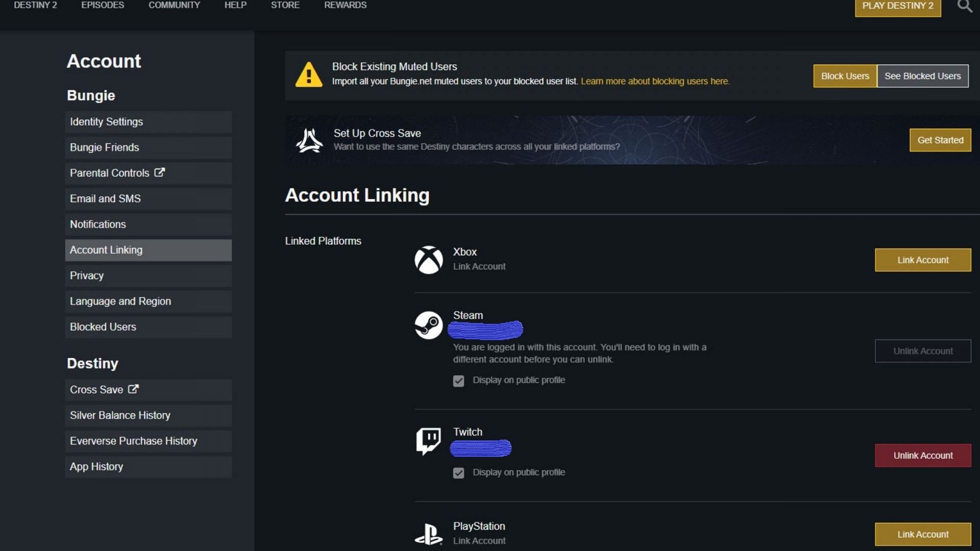Image resolution: width=980 pixels, height=551 pixels.
Task: Click the Account Linking page heading
Action: click(357, 195)
